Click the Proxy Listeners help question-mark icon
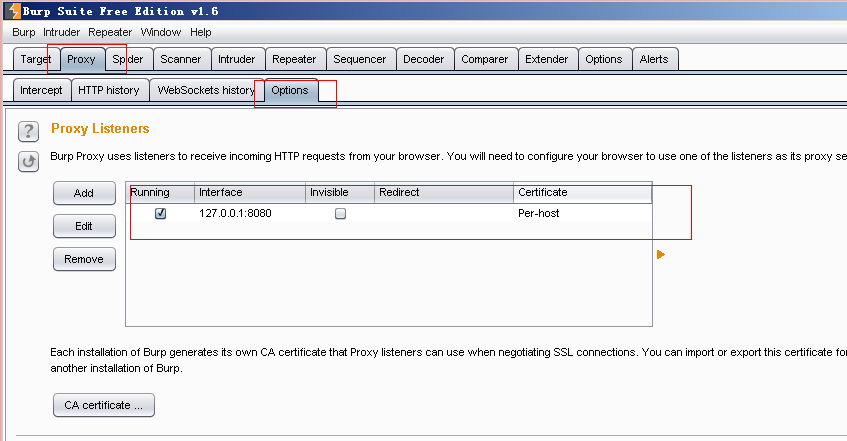Screen dimensions: 847x441 click(28, 131)
